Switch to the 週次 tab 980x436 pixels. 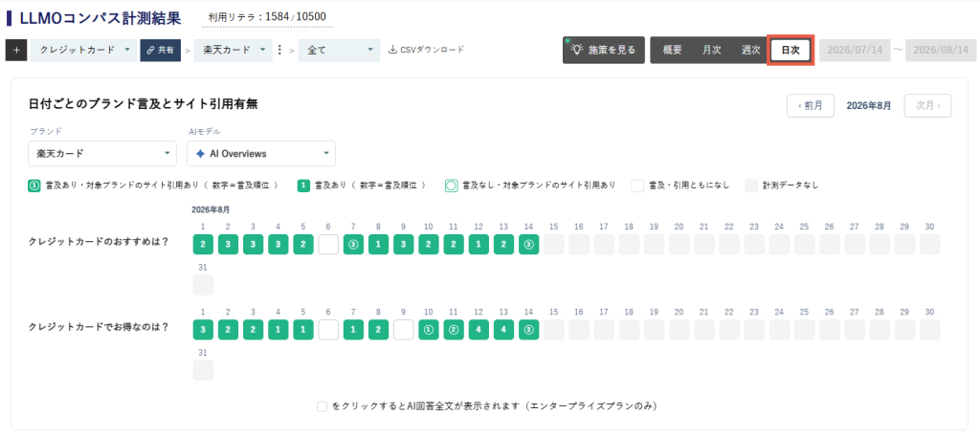pyautogui.click(x=750, y=50)
